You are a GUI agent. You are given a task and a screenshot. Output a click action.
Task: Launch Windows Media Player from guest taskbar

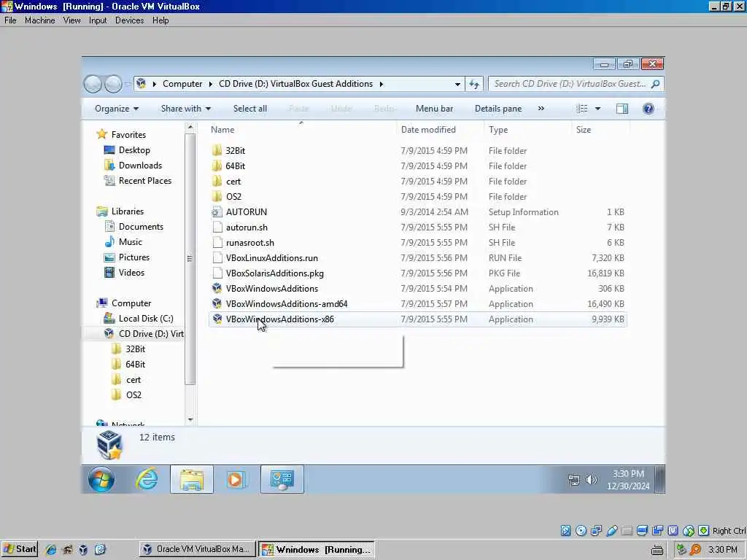click(236, 479)
